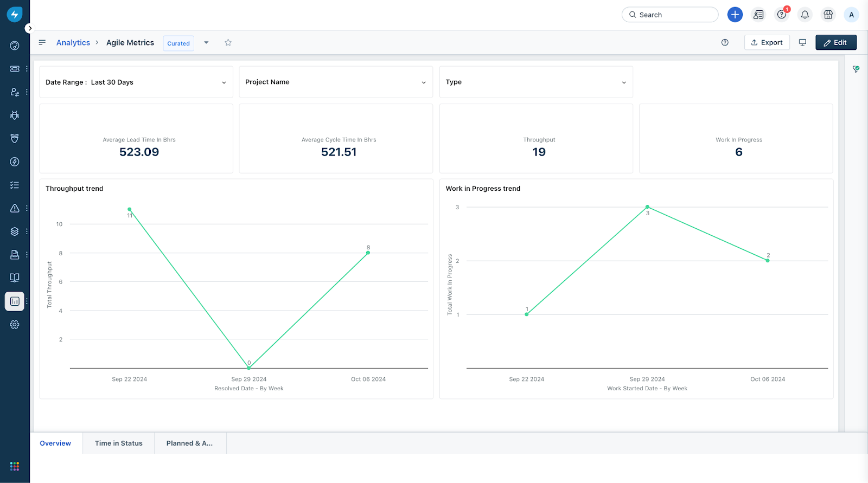Open the lightning-circle icon in sidebar
Viewport: 868px width, 483px height.
15,162
